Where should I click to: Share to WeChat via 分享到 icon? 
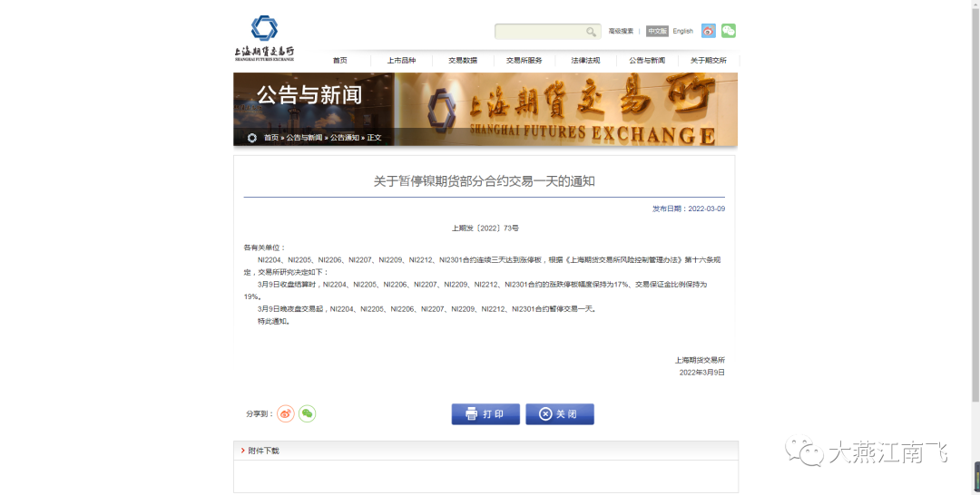pos(307,413)
